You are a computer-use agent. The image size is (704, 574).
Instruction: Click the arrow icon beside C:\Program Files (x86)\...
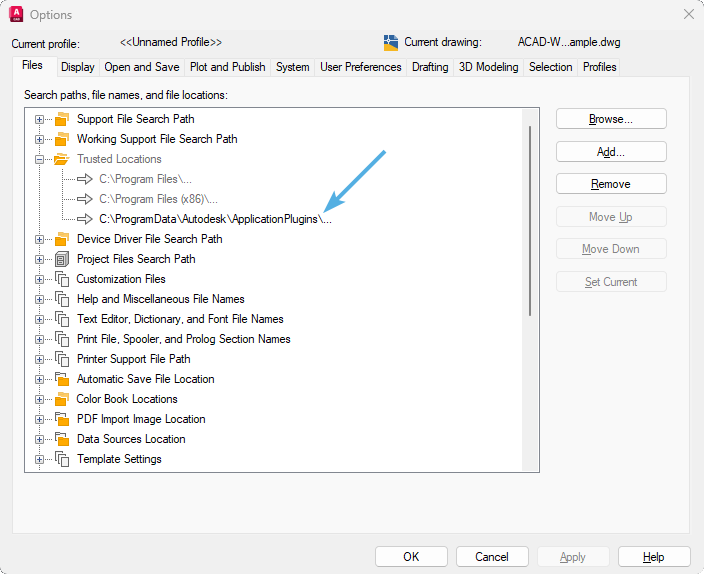pyautogui.click(x=84, y=199)
